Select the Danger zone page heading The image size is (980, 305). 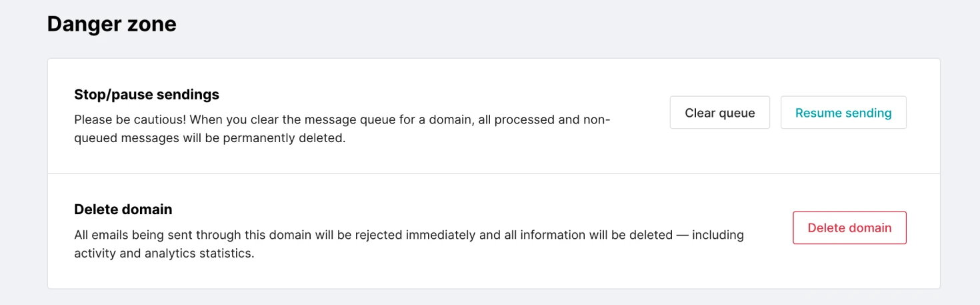click(x=111, y=24)
